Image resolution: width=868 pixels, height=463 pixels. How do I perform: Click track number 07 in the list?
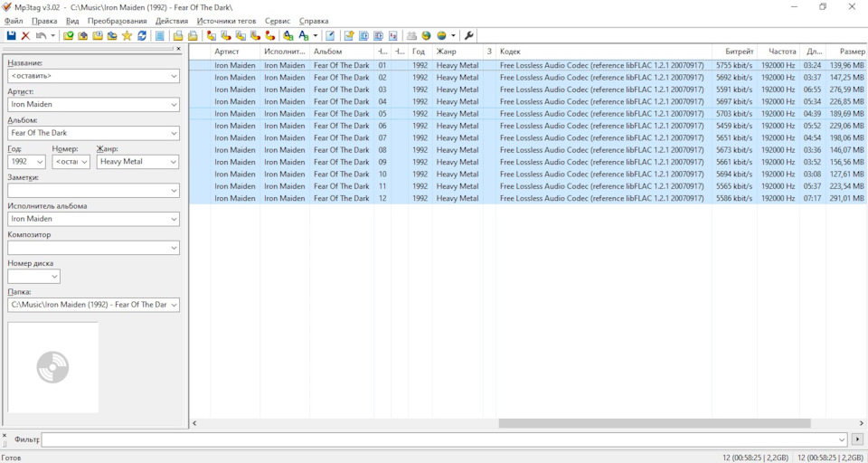[382, 137]
